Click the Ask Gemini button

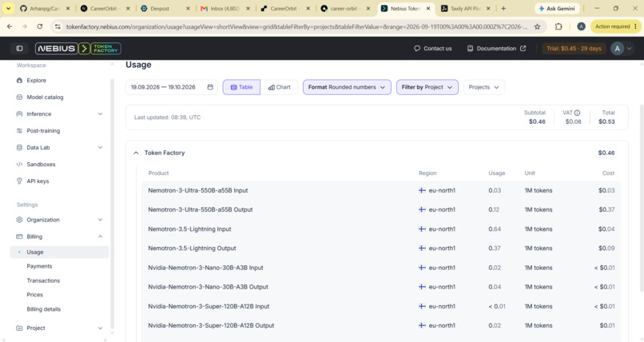[x=558, y=8]
